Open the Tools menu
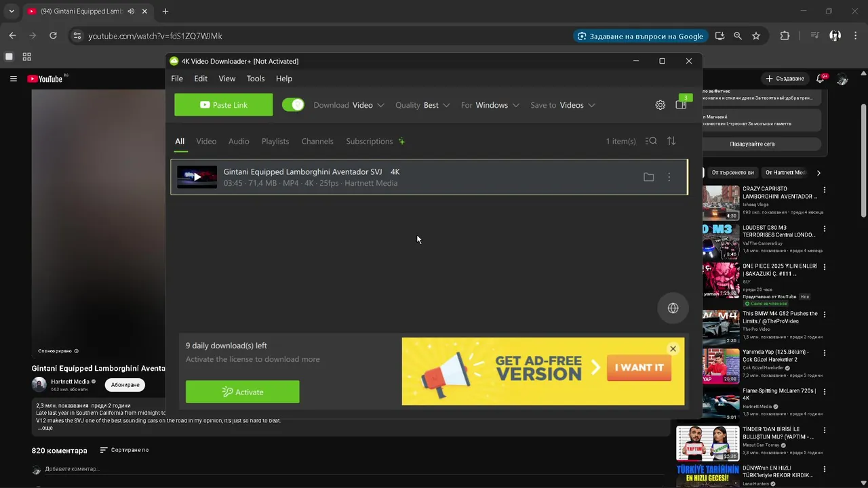Image resolution: width=868 pixels, height=488 pixels. point(256,79)
